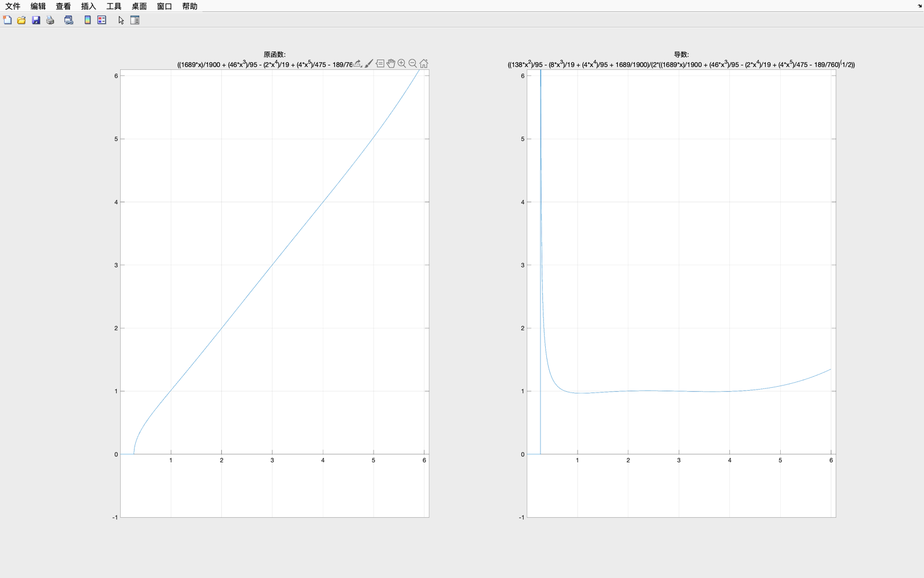The width and height of the screenshot is (924, 578).
Task: Open the 插入 menu
Action: click(x=88, y=6)
